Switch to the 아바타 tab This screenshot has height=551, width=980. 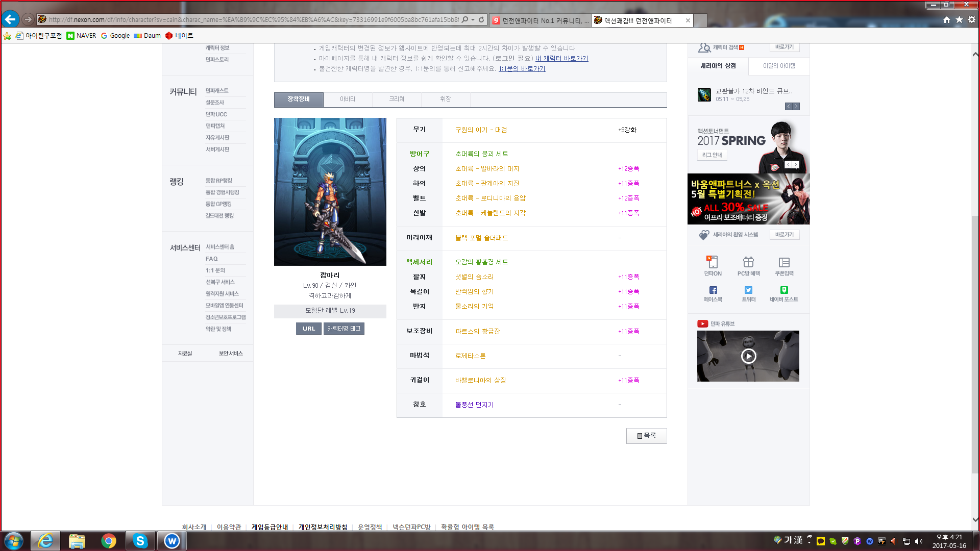pos(348,99)
